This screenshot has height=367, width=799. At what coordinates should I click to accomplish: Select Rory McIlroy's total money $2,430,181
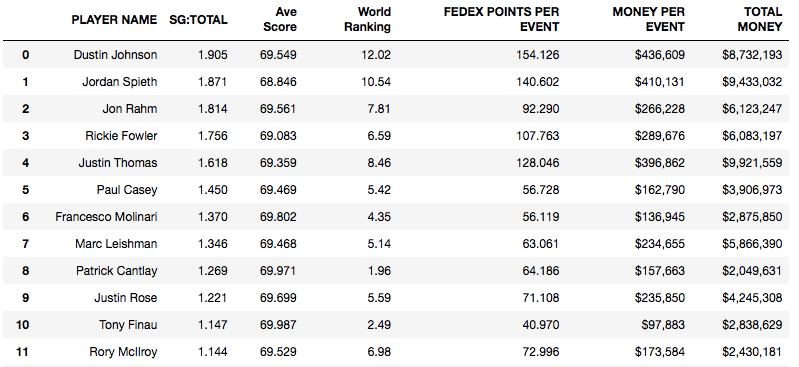752,352
